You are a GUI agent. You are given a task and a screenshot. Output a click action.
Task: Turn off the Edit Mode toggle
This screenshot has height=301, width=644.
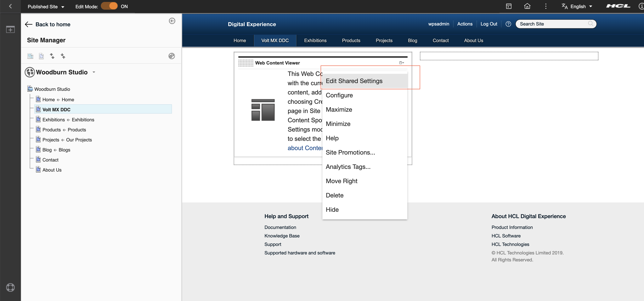[109, 6]
